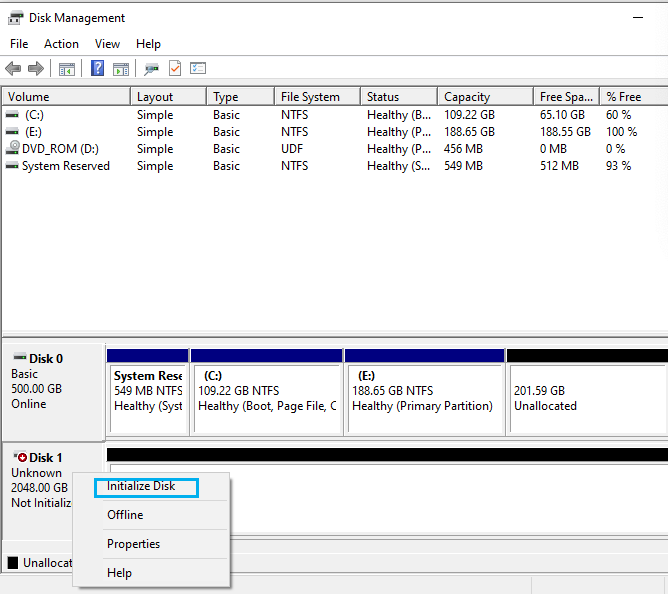Click the drive icon beside System Reserved
This screenshot has width=668, height=594.
pos(12,165)
